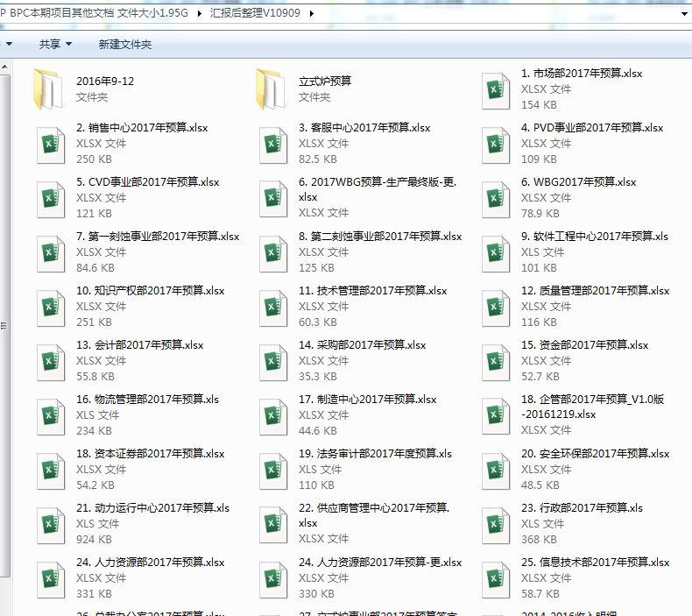Select the Excel icon for 10. 知识产权部2017年预算
This screenshot has width=692, height=616.
point(51,308)
